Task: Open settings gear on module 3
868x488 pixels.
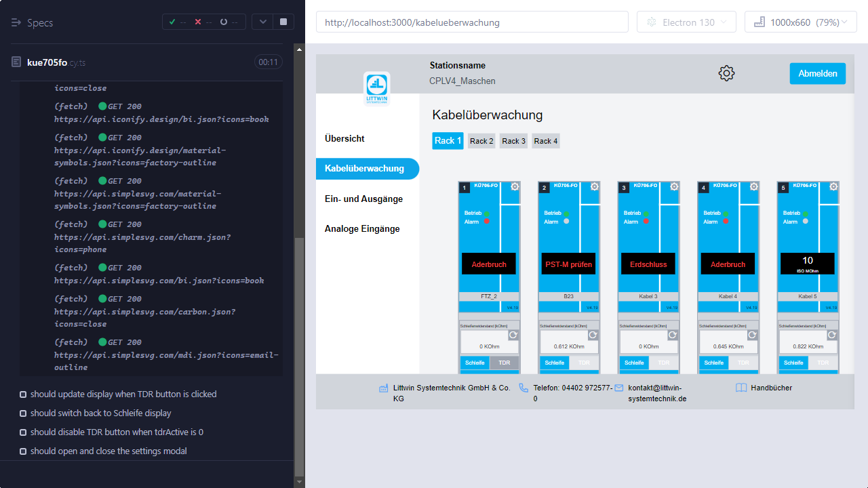Action: coord(674,187)
